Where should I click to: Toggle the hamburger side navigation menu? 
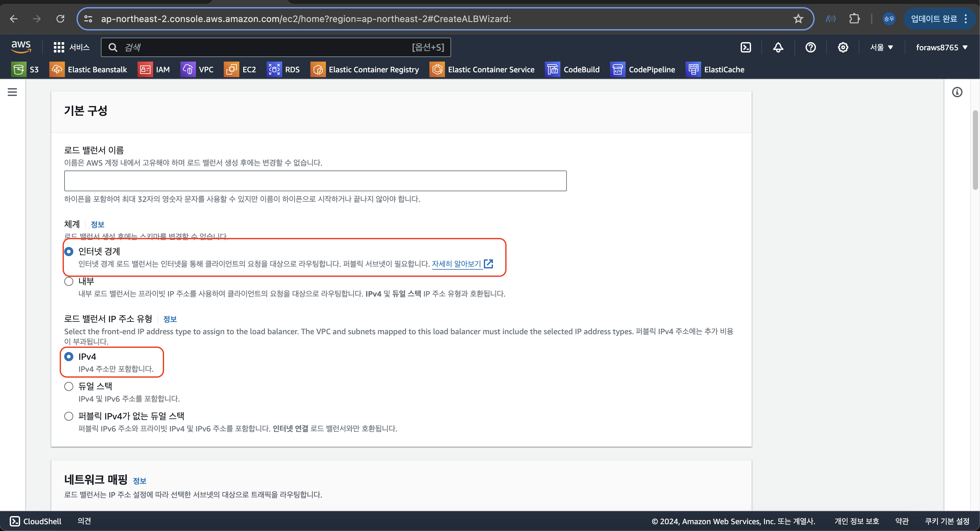point(12,92)
